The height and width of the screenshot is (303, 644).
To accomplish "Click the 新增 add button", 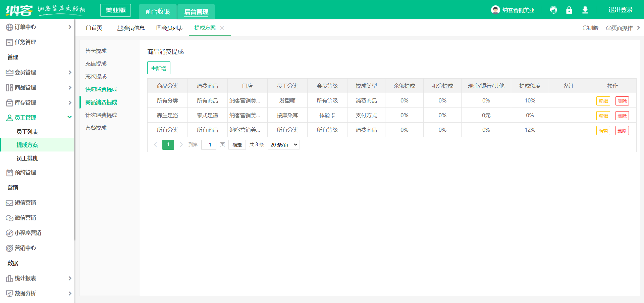I will tap(159, 68).
